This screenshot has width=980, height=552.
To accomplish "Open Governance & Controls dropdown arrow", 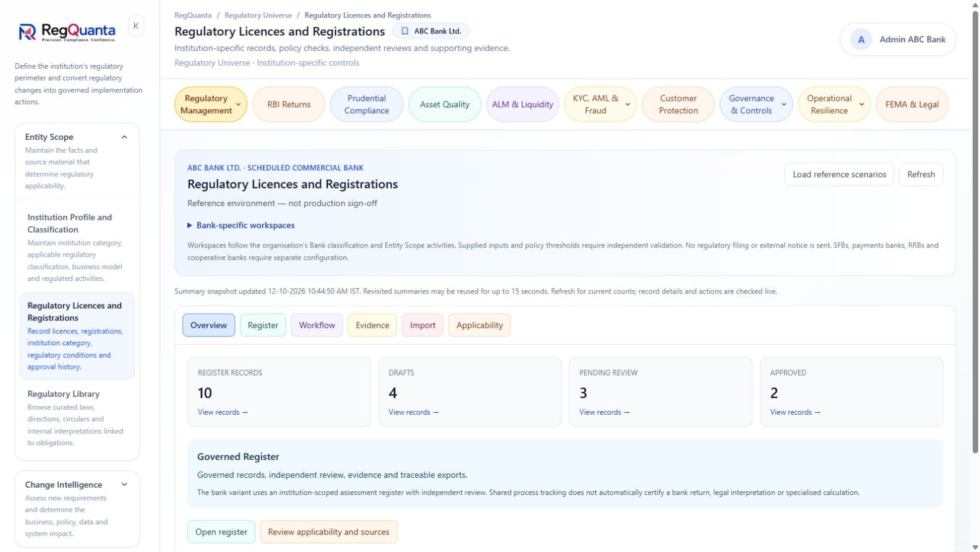I will click(x=784, y=105).
